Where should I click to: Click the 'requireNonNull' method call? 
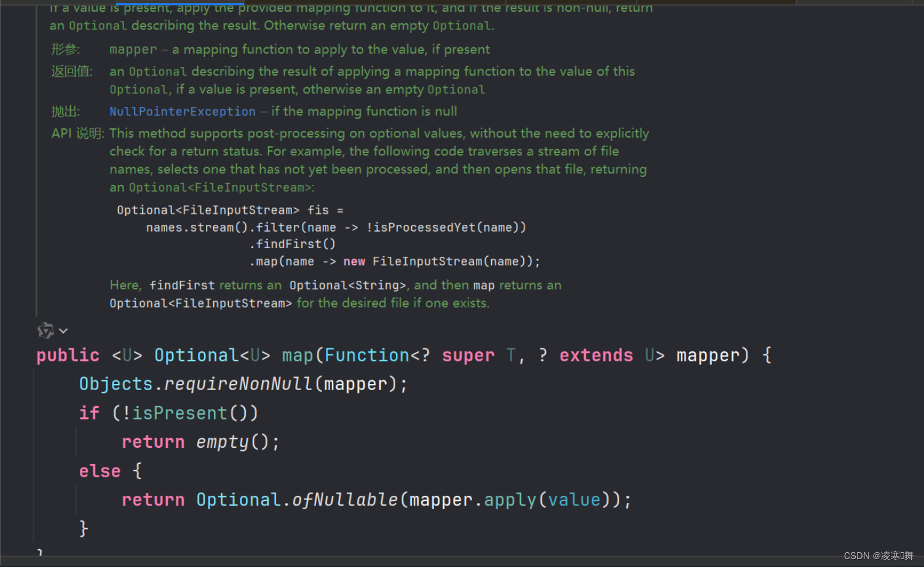pos(239,384)
